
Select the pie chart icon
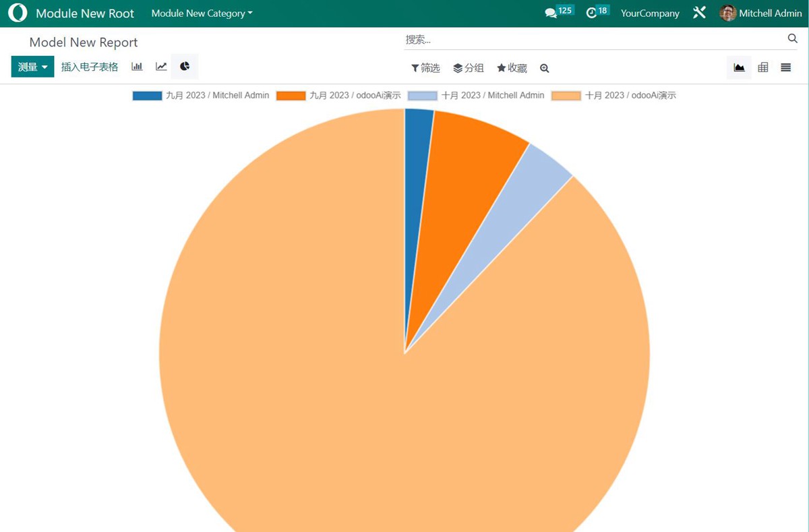coord(183,66)
